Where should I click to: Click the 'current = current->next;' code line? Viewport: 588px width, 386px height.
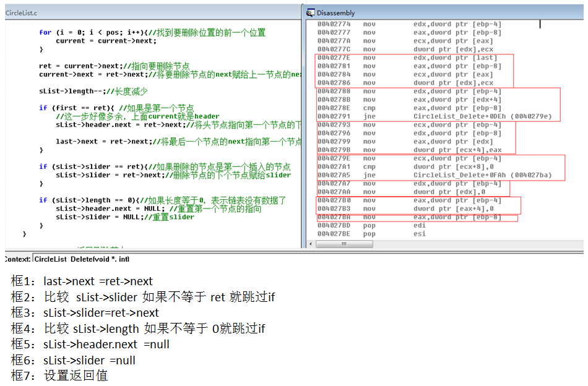(x=106, y=41)
